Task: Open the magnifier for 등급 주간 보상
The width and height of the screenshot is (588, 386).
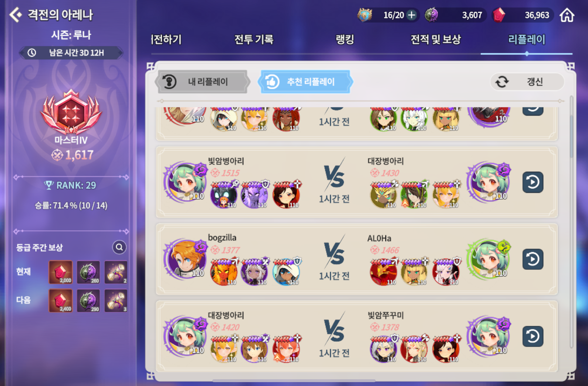Action: point(119,247)
